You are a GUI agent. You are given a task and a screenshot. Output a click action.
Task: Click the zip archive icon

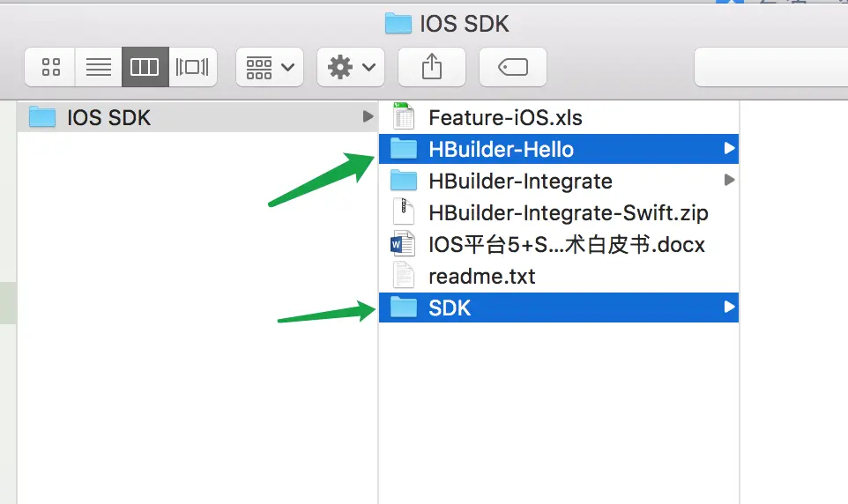[404, 211]
